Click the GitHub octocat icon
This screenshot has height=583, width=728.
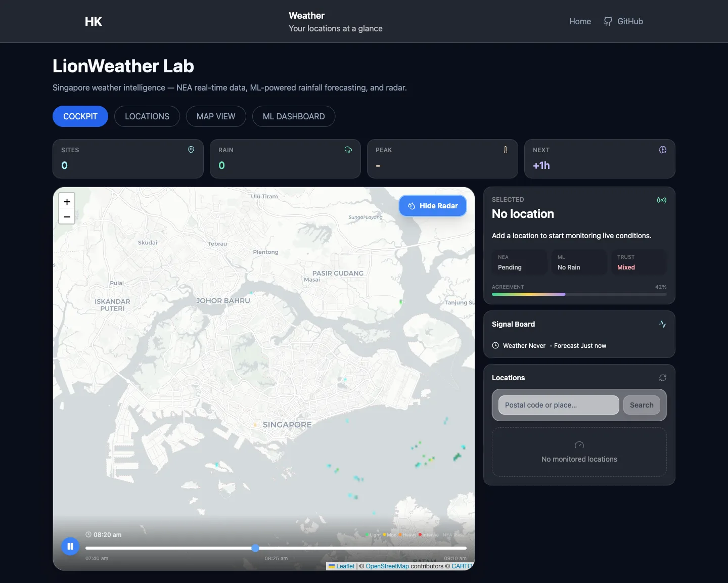tap(608, 21)
